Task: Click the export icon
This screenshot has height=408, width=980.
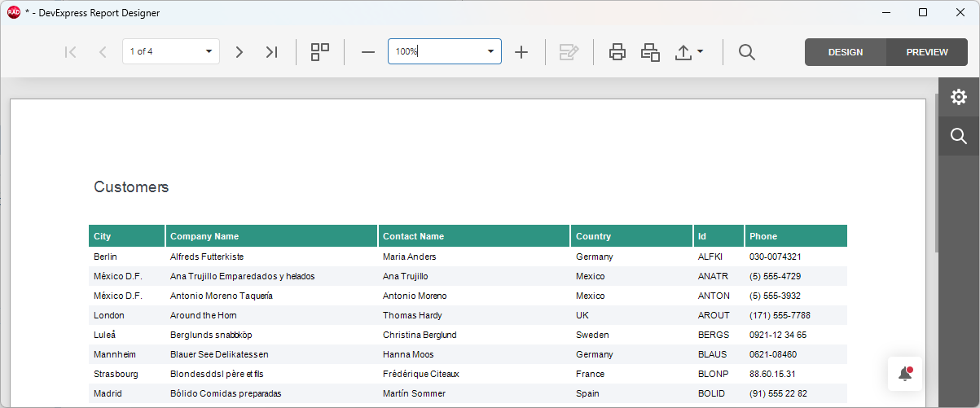Action: pyautogui.click(x=683, y=52)
